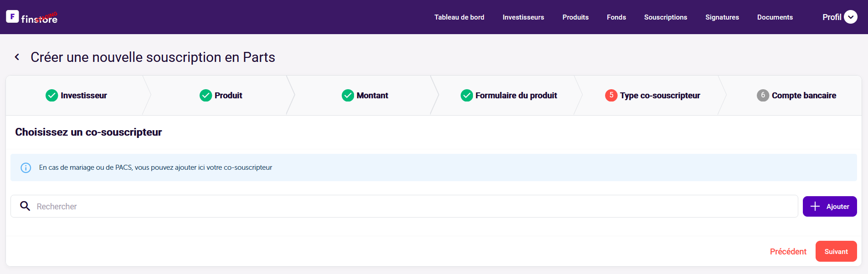868x274 pixels.
Task: Open the Investisseurs menu item
Action: [x=523, y=17]
